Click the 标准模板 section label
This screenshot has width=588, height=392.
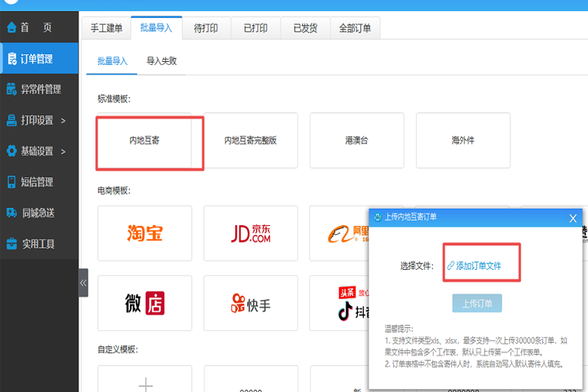click(114, 99)
